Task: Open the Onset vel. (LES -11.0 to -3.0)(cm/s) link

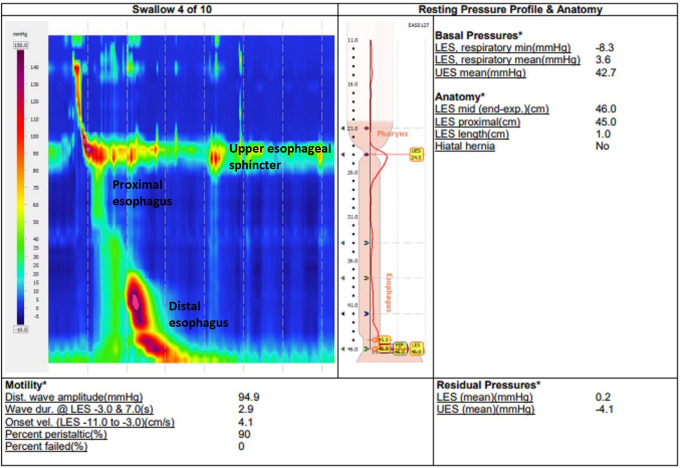Action: coord(90,422)
